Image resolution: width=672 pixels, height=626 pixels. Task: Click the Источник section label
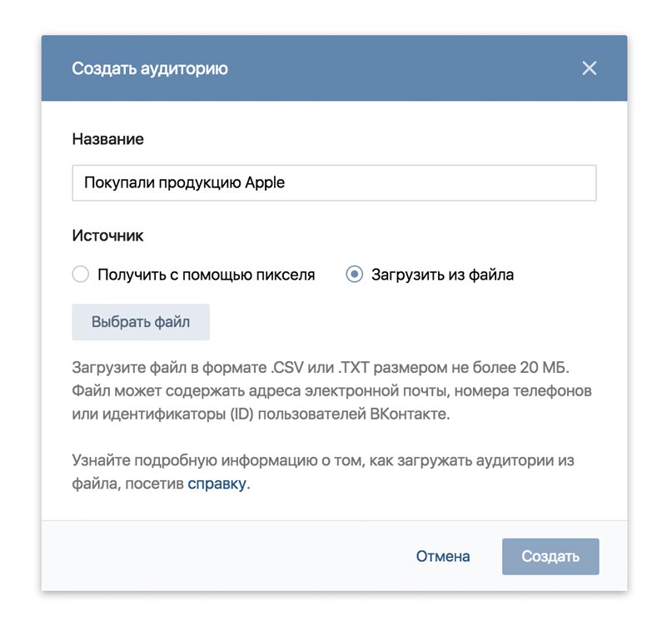click(108, 236)
